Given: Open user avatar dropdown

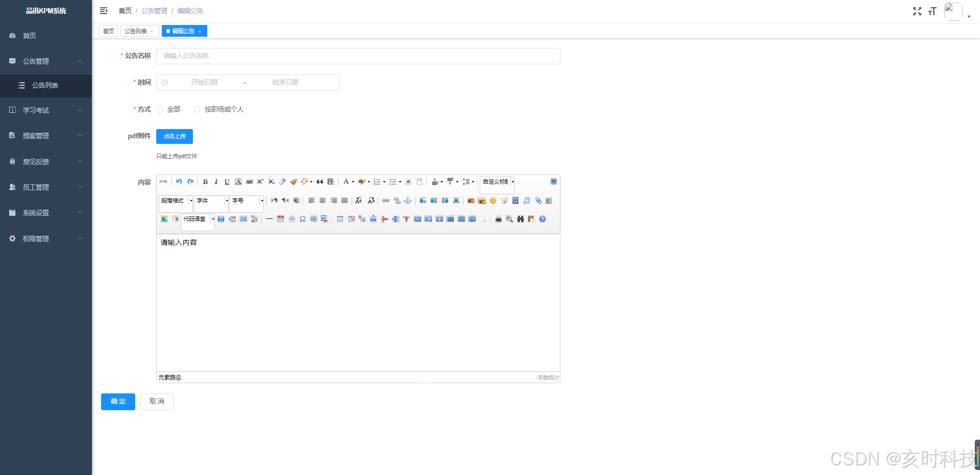Looking at the screenshot, I should click(958, 12).
